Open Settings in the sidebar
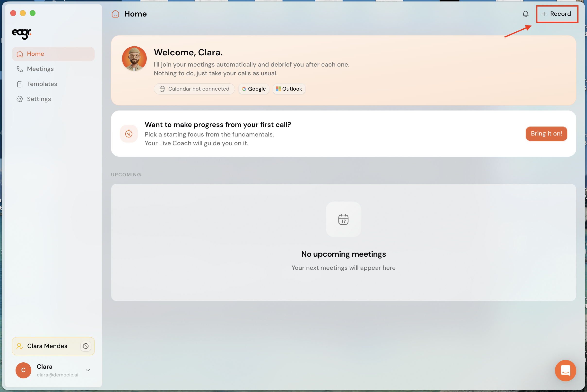This screenshot has height=392, width=587. click(53, 99)
